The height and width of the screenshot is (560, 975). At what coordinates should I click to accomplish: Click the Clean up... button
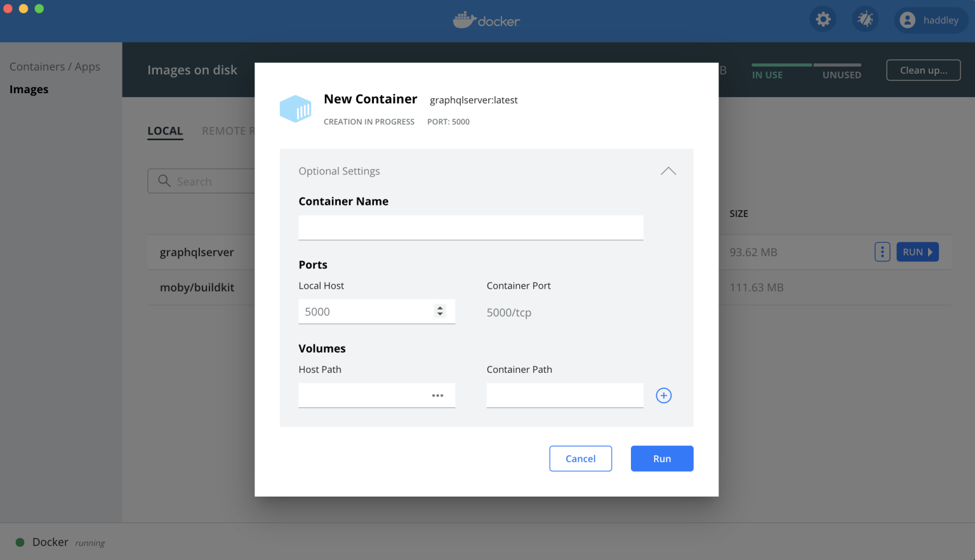[923, 70]
